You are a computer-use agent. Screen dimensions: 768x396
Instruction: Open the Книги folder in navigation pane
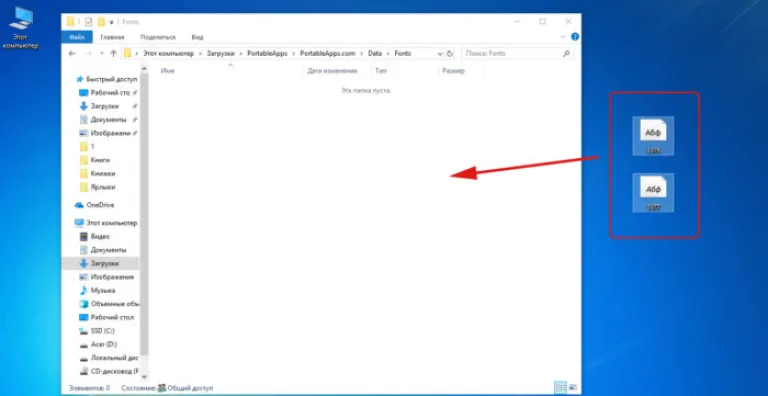(95, 160)
